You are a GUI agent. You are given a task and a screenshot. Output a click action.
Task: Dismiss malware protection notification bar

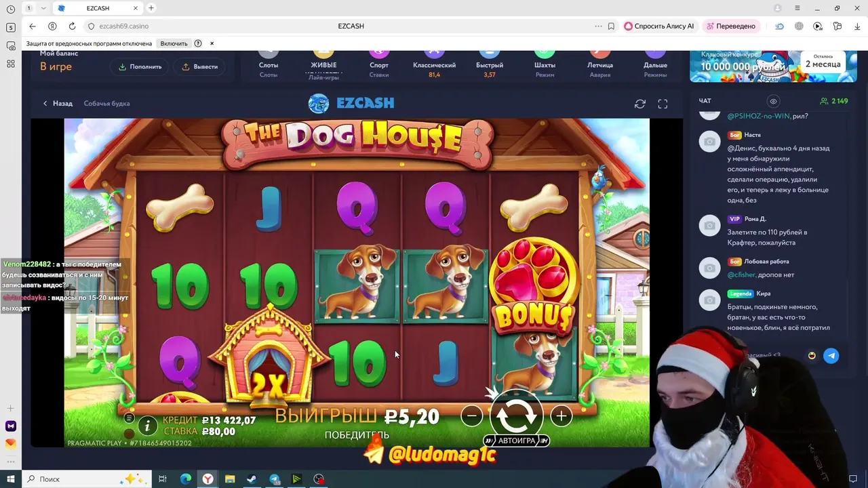(212, 43)
